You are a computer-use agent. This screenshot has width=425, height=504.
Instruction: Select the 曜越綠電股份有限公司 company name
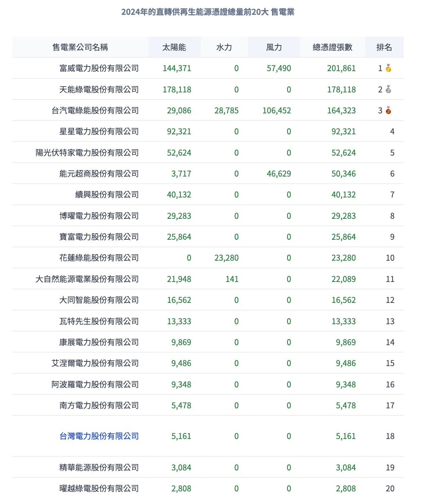(x=99, y=488)
